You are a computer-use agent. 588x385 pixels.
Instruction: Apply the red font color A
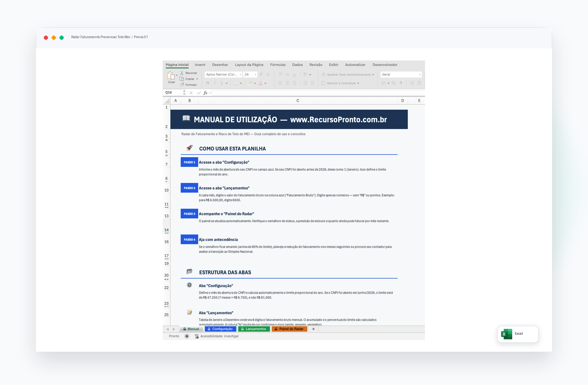261,83
